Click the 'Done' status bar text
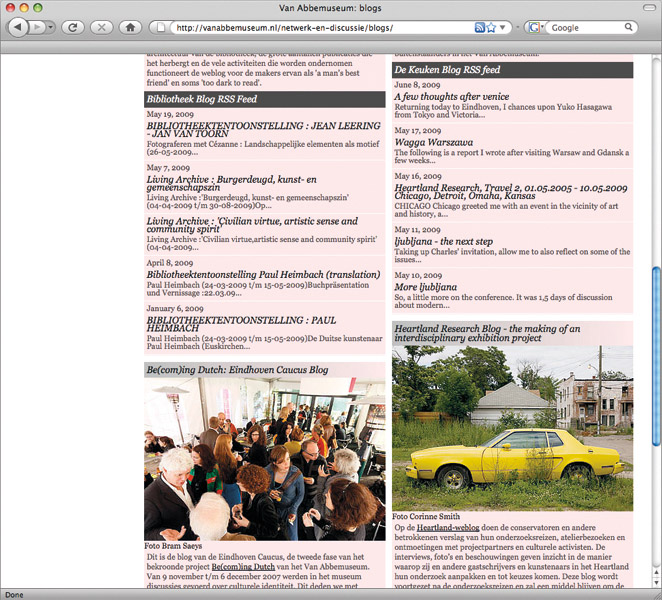The width and height of the screenshot is (662, 600). pos(14,595)
